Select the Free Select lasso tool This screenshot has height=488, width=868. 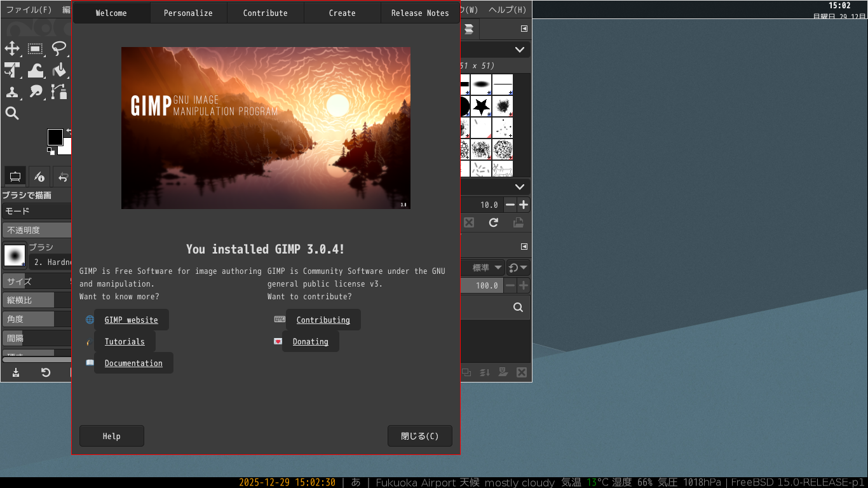pyautogui.click(x=59, y=48)
